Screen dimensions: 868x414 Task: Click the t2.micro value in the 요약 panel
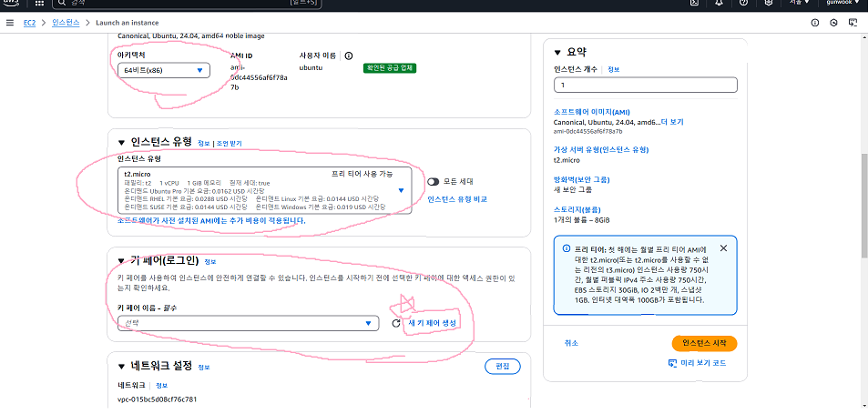pos(567,160)
